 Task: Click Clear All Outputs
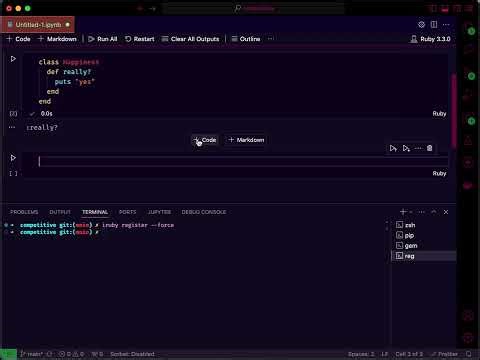point(191,39)
